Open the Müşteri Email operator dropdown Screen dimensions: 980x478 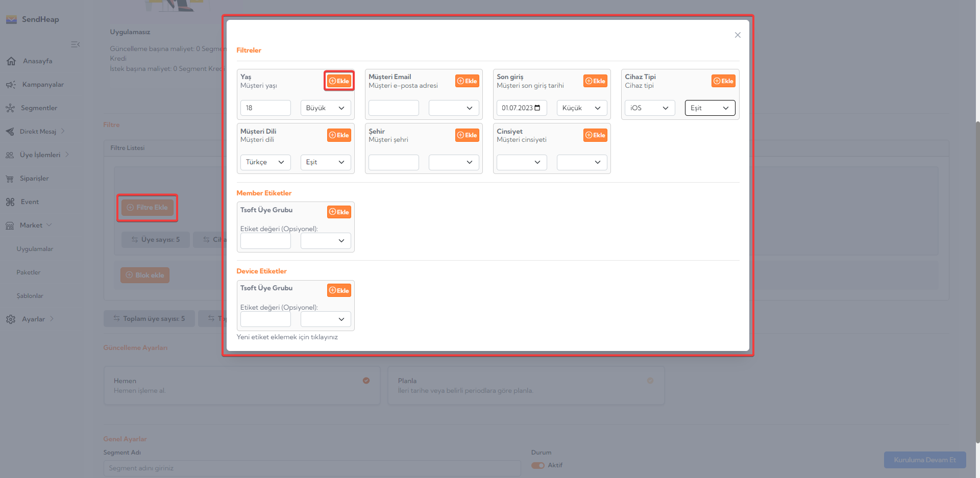pos(454,108)
